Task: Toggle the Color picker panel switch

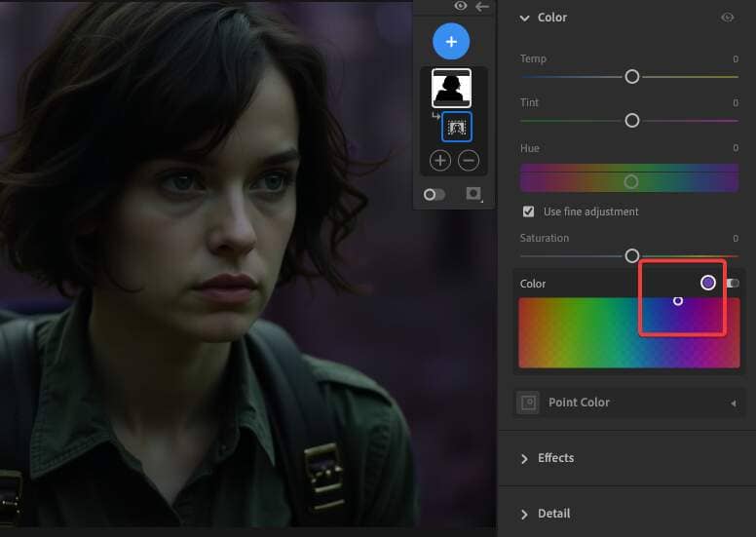Action: (733, 283)
